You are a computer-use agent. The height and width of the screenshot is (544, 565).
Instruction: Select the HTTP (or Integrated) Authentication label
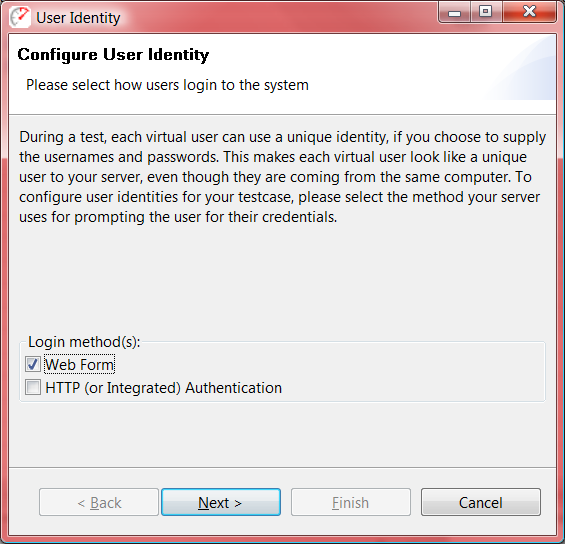[163, 388]
